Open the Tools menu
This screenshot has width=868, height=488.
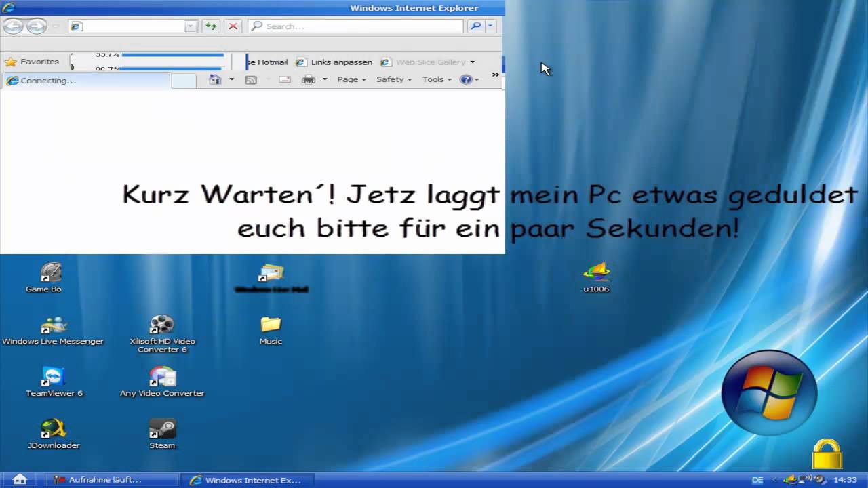pyautogui.click(x=437, y=79)
